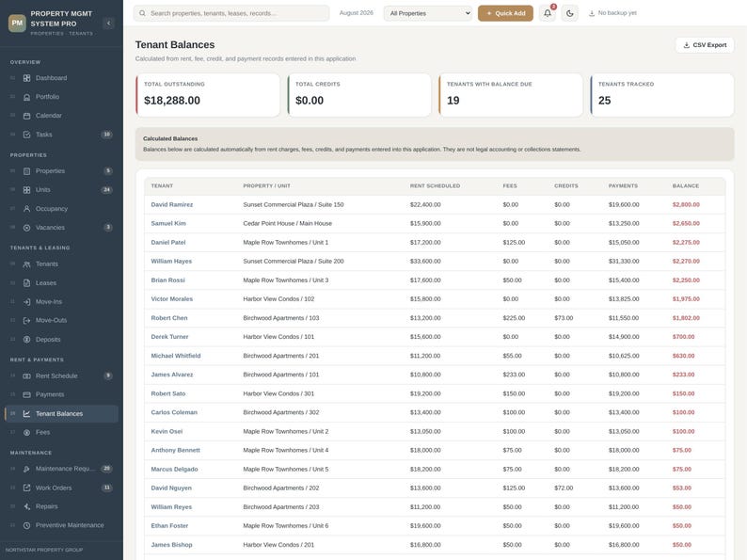Viewport: 747px width, 560px height.
Task: Open tenant David Ramirez link
Action: (x=172, y=204)
